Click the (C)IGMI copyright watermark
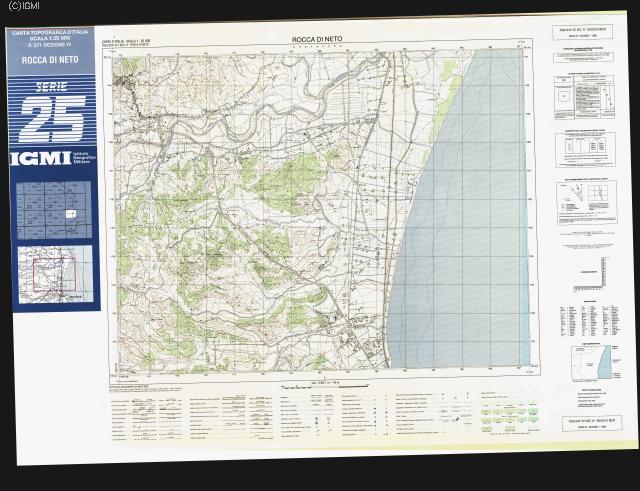 (x=22, y=6)
